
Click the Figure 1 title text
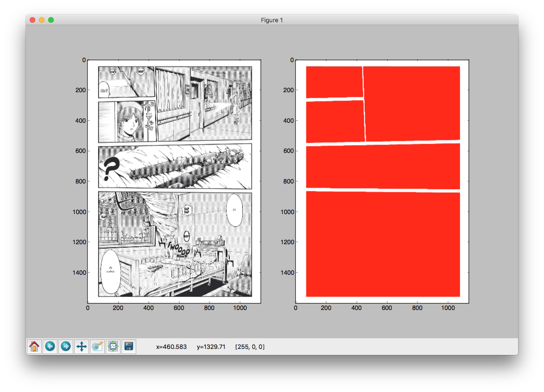coord(272,20)
